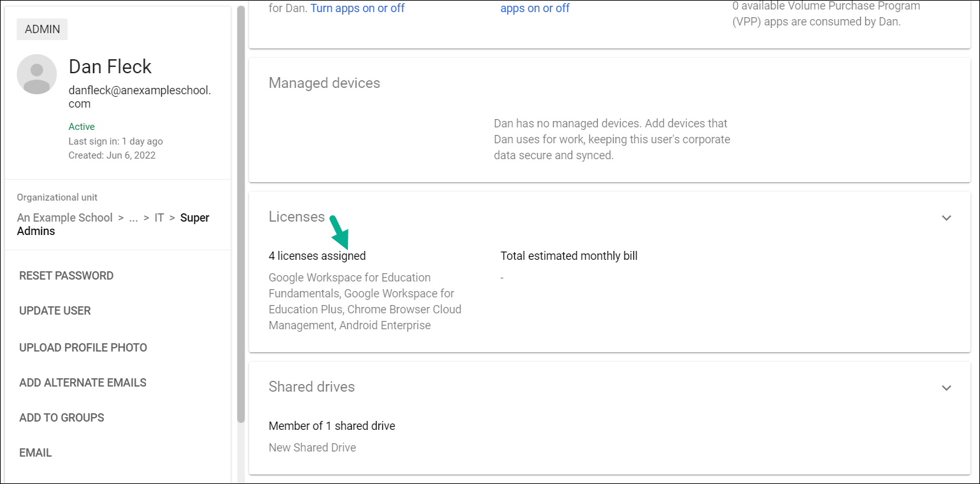The image size is (980, 484).
Task: Click the Managed devices heading
Action: 324,83
